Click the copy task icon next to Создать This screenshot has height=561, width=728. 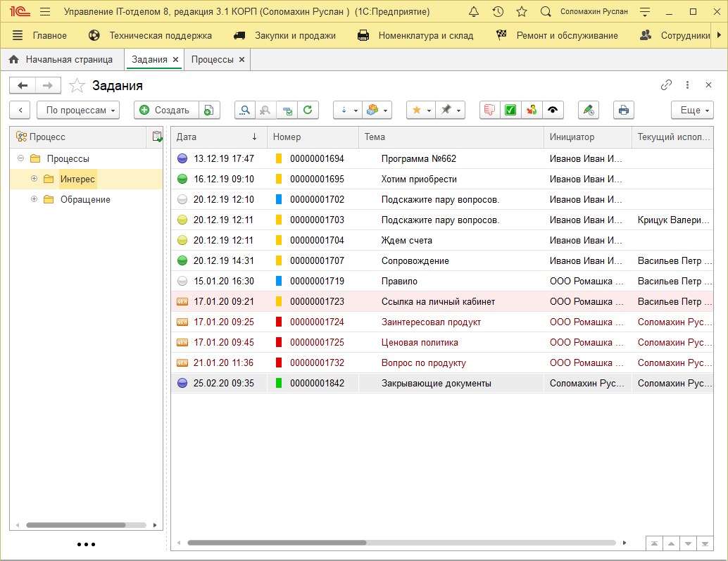point(209,110)
